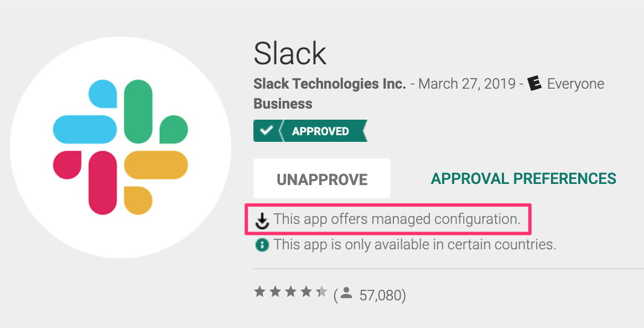Click the reviewer person icon
The height and width of the screenshot is (328, 644).
347,294
